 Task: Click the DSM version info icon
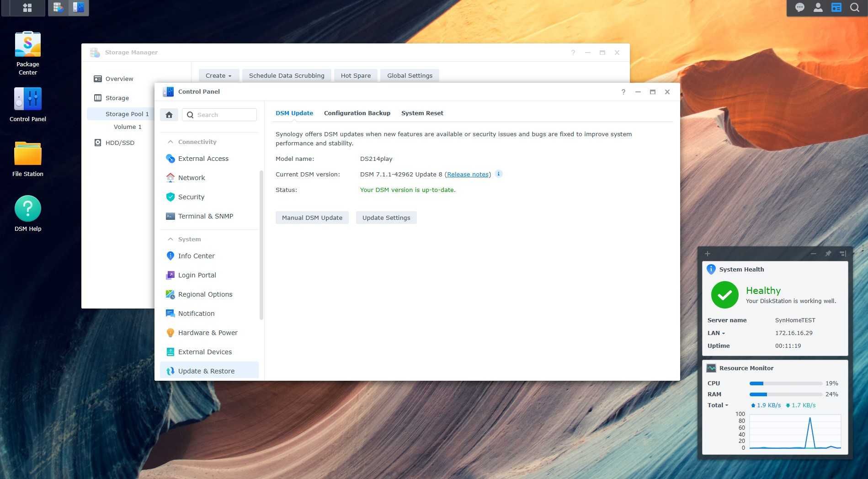499,174
